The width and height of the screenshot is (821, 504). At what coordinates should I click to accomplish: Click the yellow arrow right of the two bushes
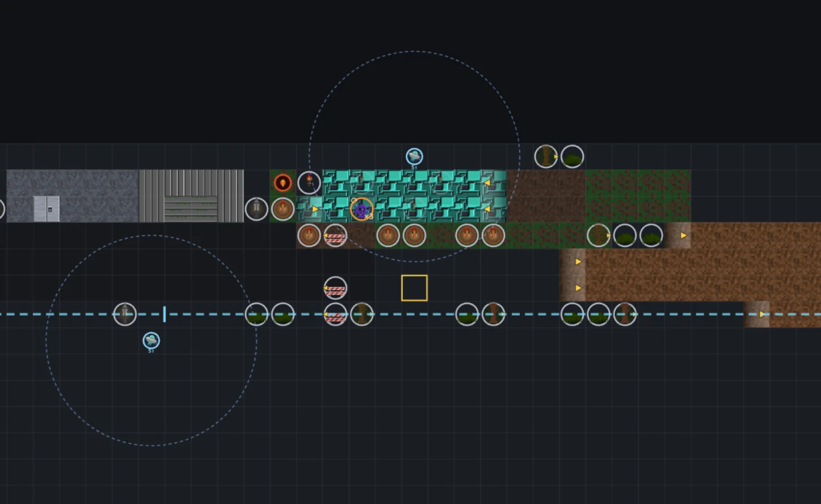(683, 235)
